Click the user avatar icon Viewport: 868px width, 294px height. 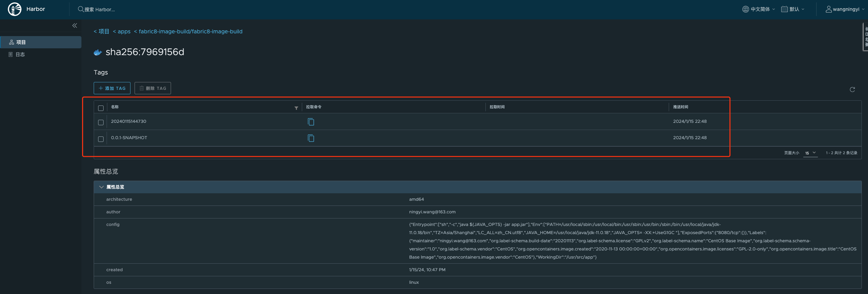click(828, 9)
